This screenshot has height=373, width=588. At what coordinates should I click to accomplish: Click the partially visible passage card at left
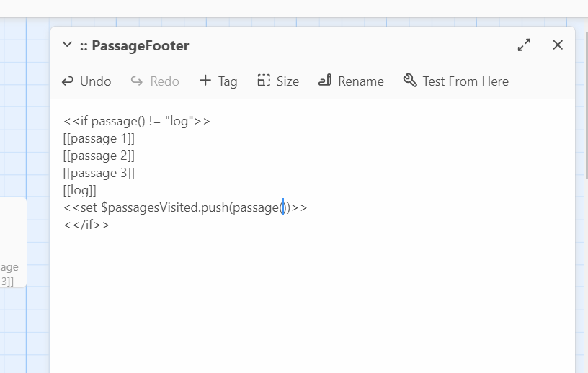(13, 242)
